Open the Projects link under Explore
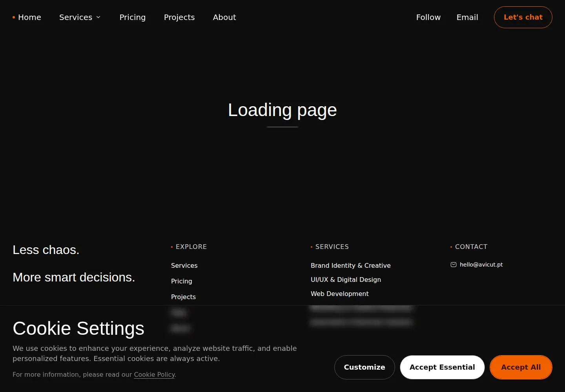This screenshot has width=565, height=392. point(183,297)
